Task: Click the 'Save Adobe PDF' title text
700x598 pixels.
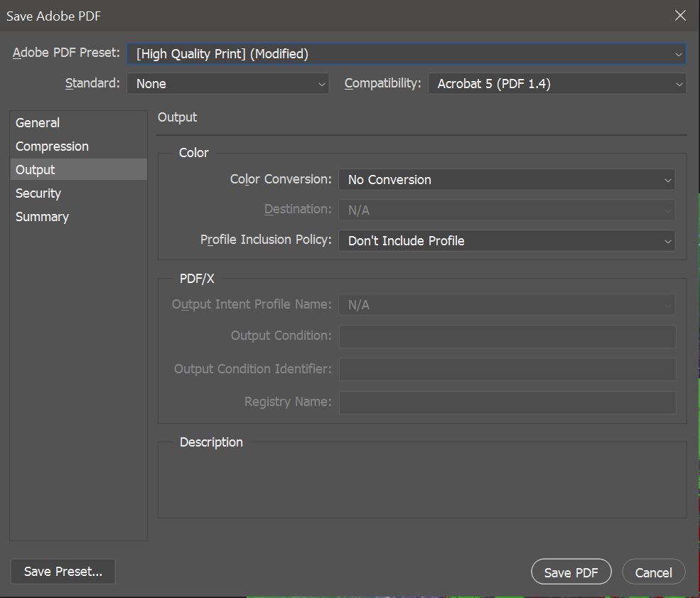Action: click(x=53, y=16)
